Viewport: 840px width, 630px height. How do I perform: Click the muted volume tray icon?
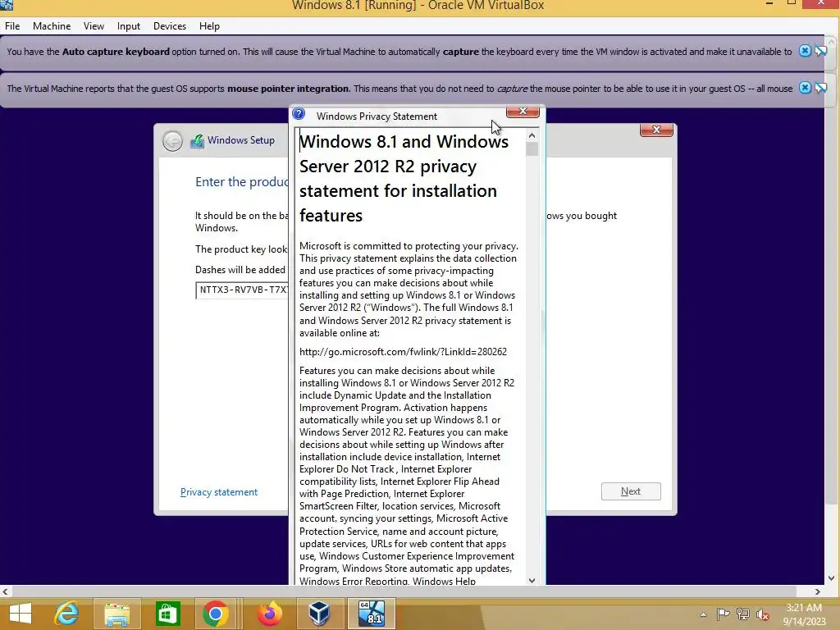762,614
